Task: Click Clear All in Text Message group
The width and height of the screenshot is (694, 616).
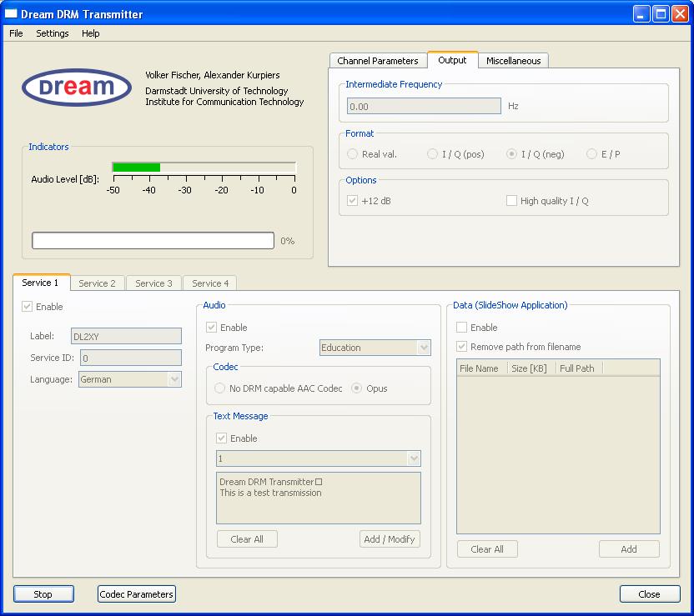Action: [247, 539]
